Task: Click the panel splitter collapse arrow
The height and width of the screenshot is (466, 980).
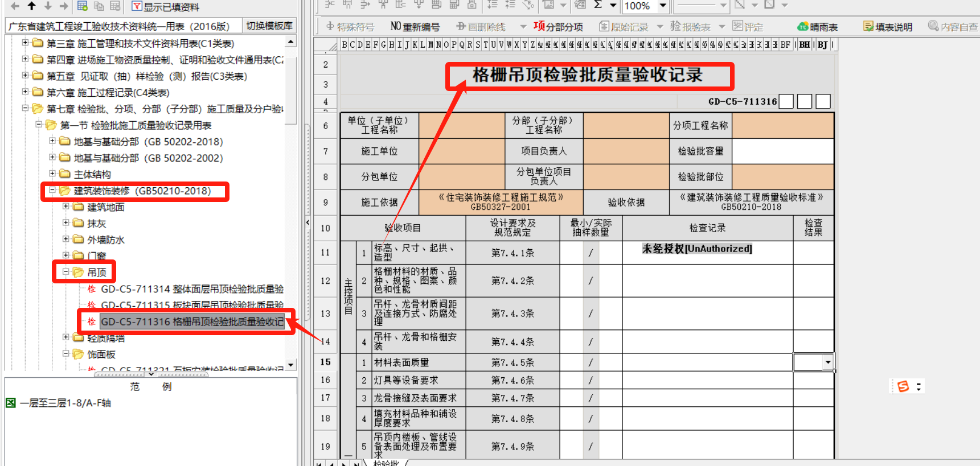Action: (x=307, y=222)
